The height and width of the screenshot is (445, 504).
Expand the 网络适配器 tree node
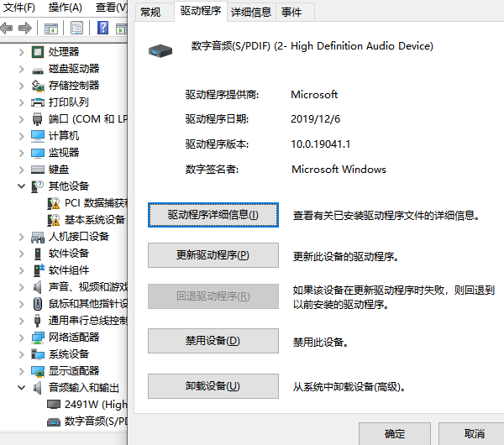[21, 338]
